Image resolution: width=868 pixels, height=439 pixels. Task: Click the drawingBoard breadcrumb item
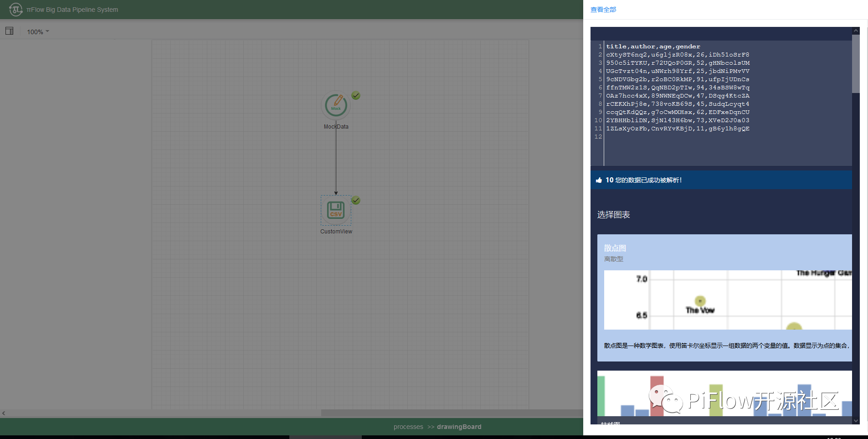[459, 427]
